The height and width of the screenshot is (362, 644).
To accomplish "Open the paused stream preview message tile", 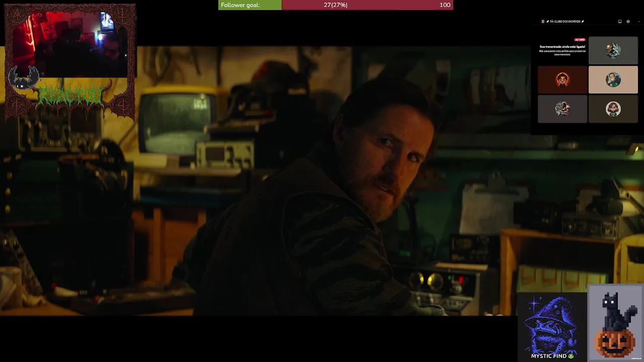I will (x=562, y=50).
